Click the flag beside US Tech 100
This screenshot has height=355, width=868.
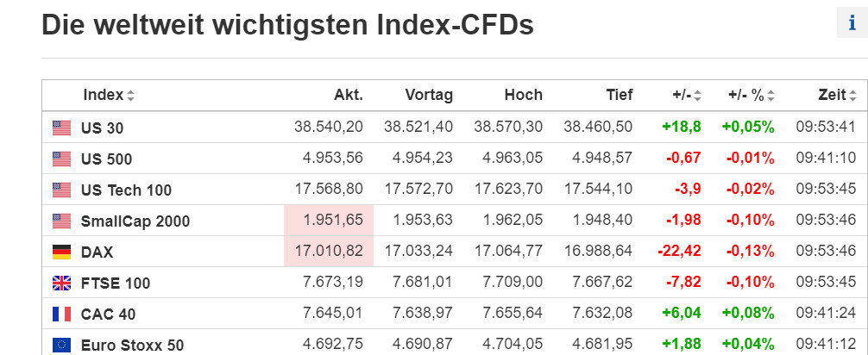(x=61, y=190)
